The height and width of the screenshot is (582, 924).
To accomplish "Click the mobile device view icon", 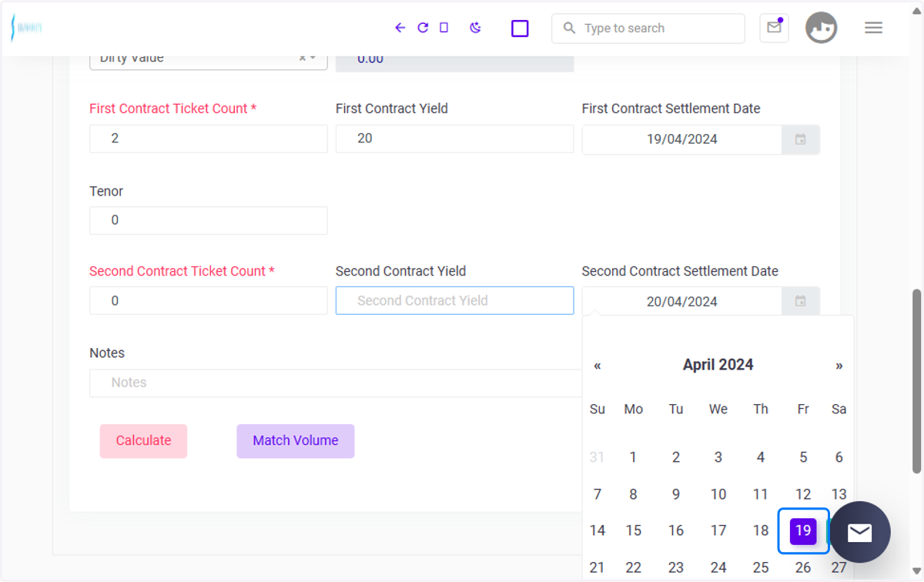I will 444,28.
